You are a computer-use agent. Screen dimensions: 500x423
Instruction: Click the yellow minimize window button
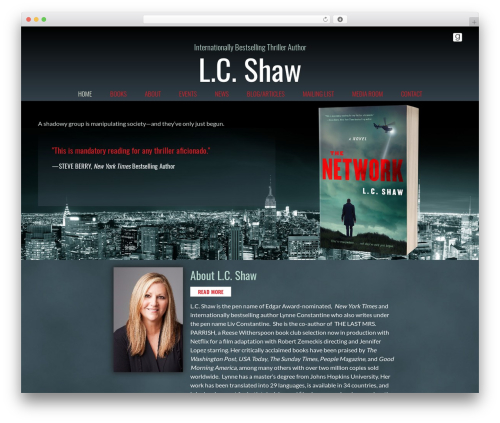click(36, 19)
